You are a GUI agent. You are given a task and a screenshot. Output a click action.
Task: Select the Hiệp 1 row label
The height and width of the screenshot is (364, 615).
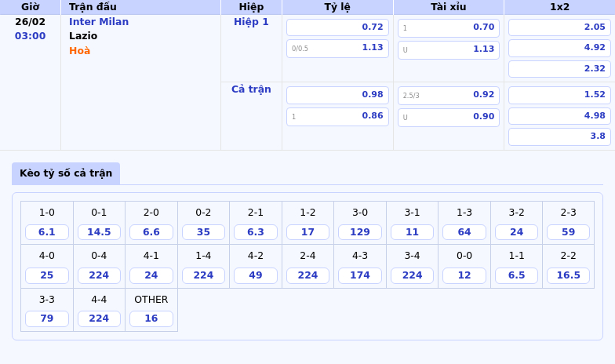251,22
